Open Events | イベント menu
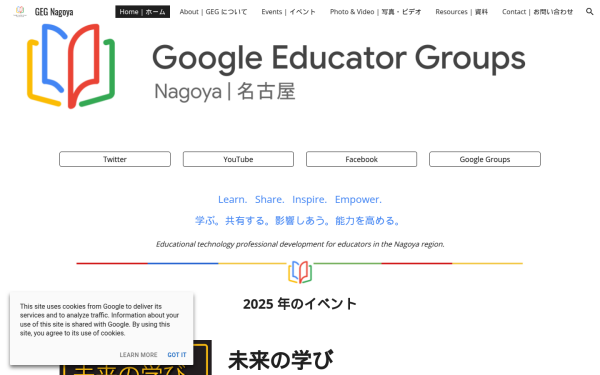 pos(288,12)
